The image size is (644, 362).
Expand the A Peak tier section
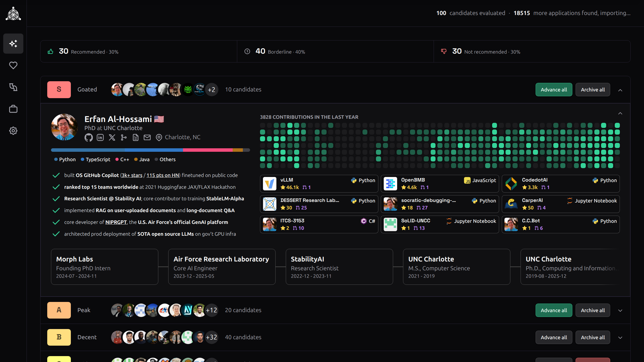point(620,311)
